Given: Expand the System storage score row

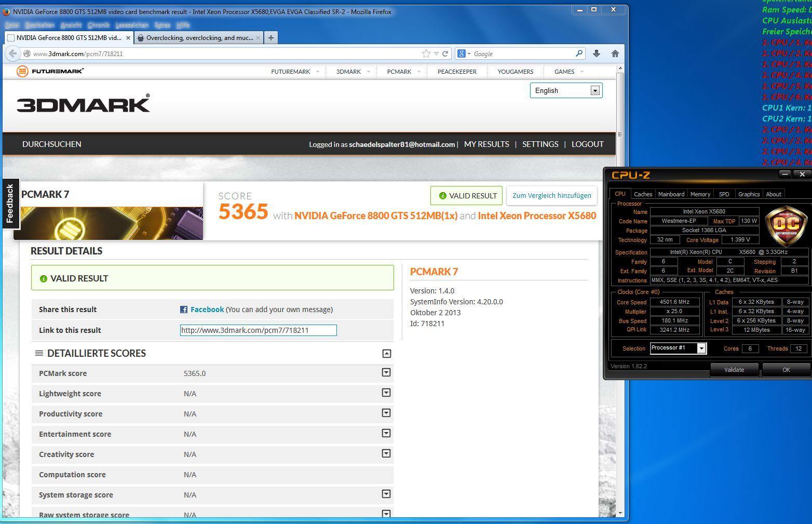Looking at the screenshot, I should 386,494.
